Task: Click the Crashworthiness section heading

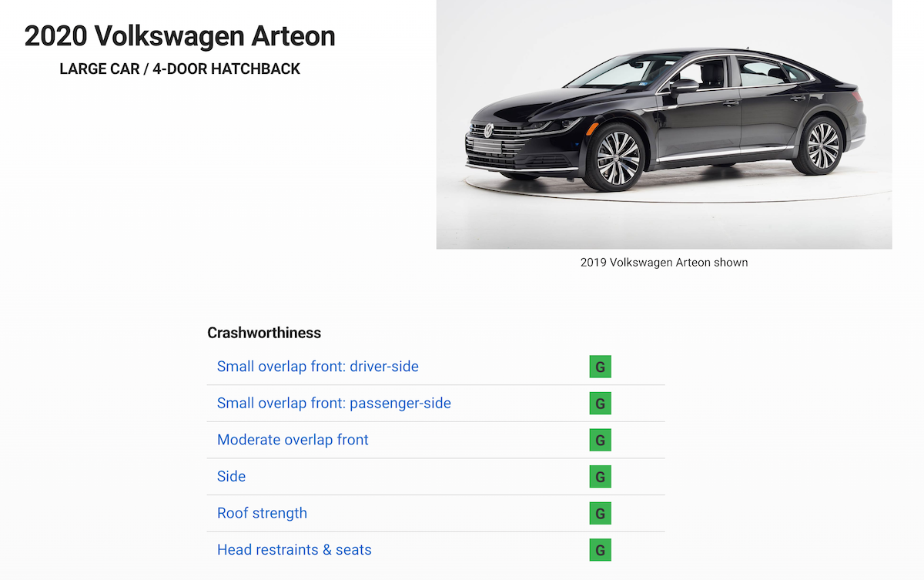Action: pyautogui.click(x=264, y=333)
